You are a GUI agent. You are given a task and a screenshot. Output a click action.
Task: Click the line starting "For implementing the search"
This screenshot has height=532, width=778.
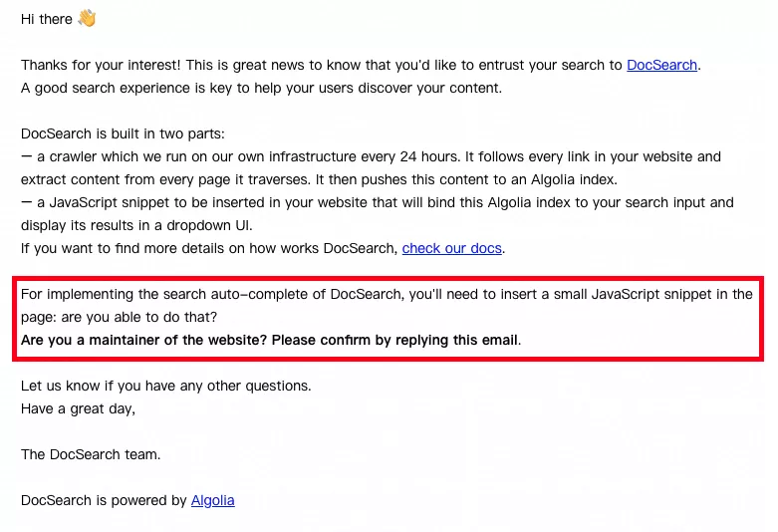click(387, 294)
